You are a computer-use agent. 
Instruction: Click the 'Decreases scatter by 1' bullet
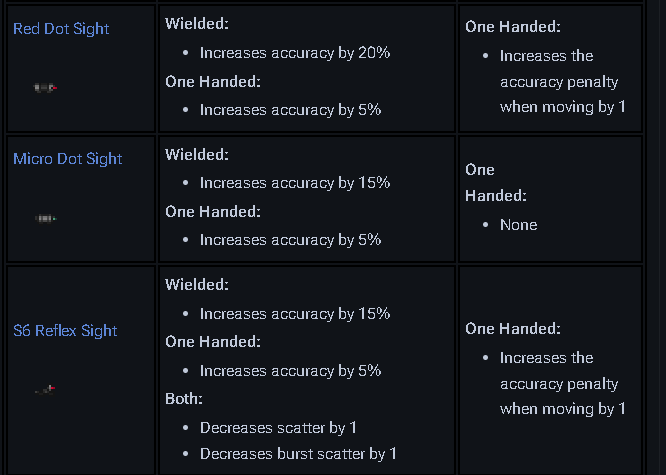(x=279, y=427)
